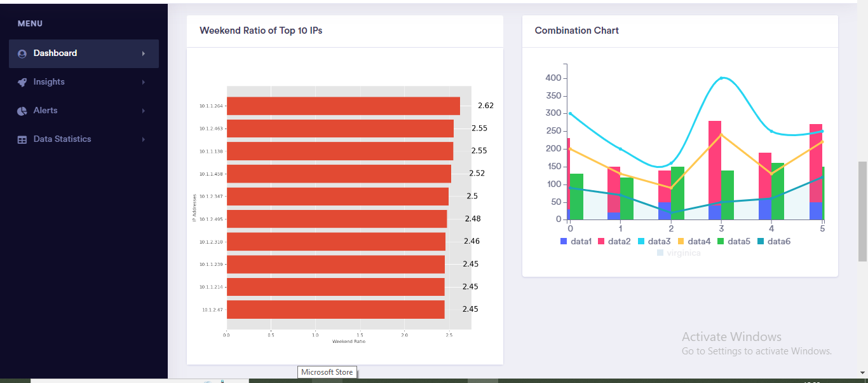Click the teal data6 legend swatch
The height and width of the screenshot is (383, 868).
(x=761, y=242)
